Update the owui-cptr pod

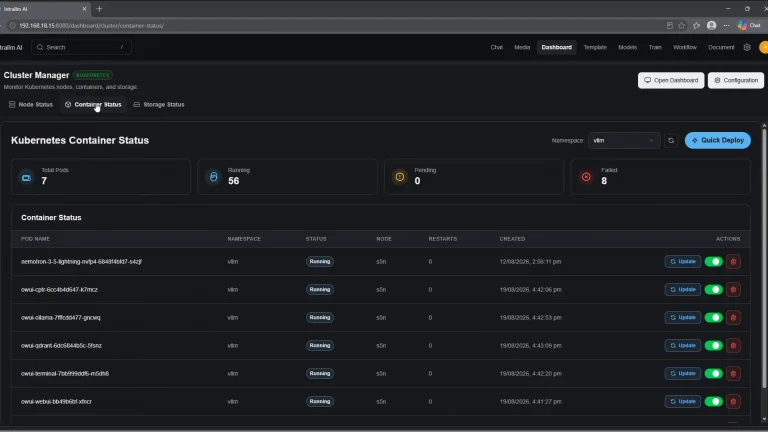pos(683,289)
